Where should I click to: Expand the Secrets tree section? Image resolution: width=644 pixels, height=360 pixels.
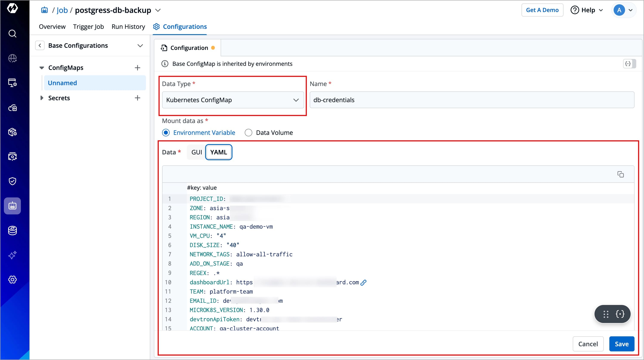pos(42,98)
